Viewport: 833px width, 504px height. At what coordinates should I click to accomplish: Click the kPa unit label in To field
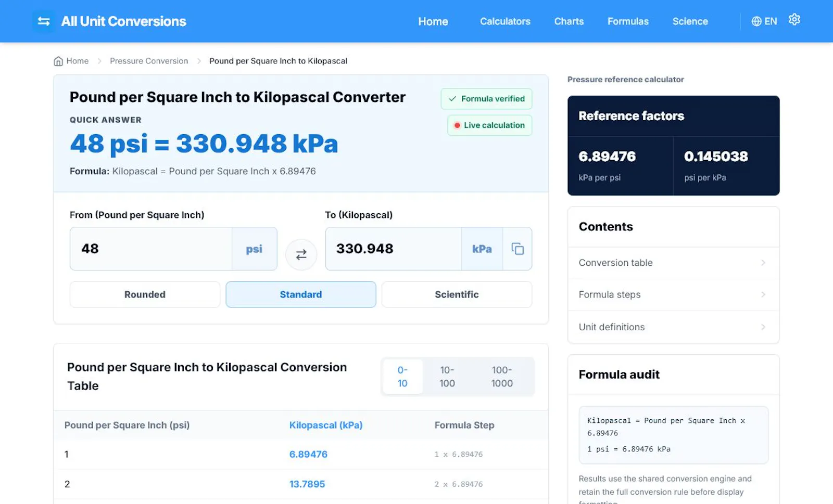coord(482,249)
